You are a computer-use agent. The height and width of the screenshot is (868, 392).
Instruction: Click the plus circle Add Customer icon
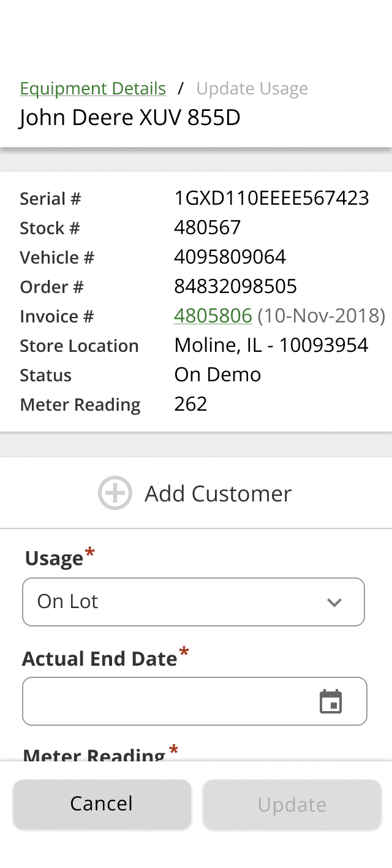tap(115, 493)
